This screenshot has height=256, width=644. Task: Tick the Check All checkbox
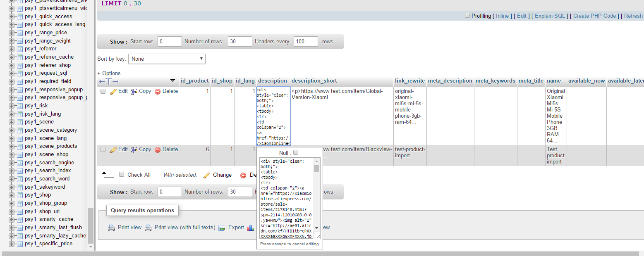(x=122, y=175)
